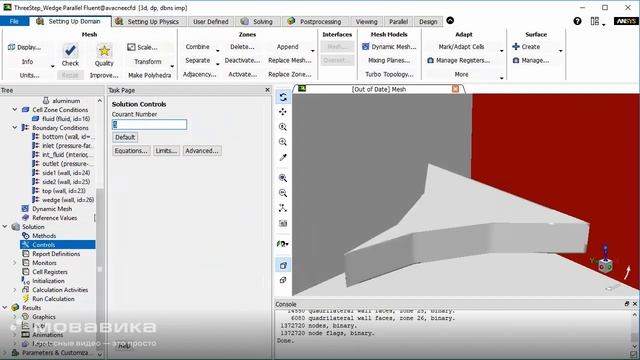Select the zoom in/out magnifier tool
The height and width of the screenshot is (360, 640).
283,127
